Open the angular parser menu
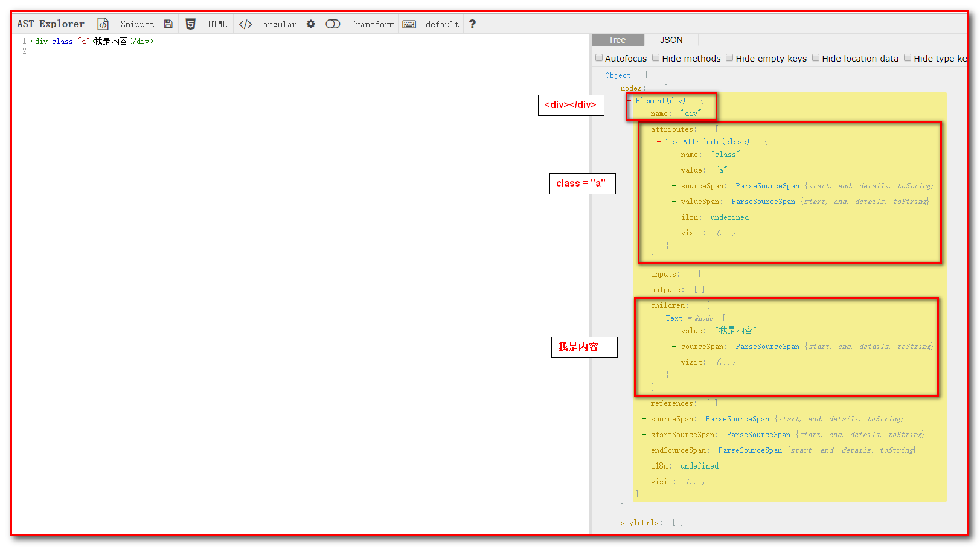Screen dimensions: 980x547 [280, 24]
